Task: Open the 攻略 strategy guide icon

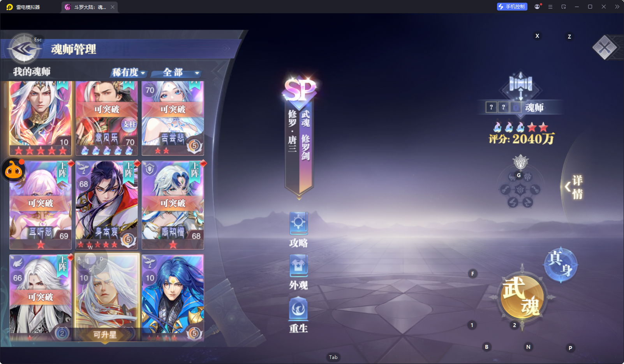Action: (299, 230)
